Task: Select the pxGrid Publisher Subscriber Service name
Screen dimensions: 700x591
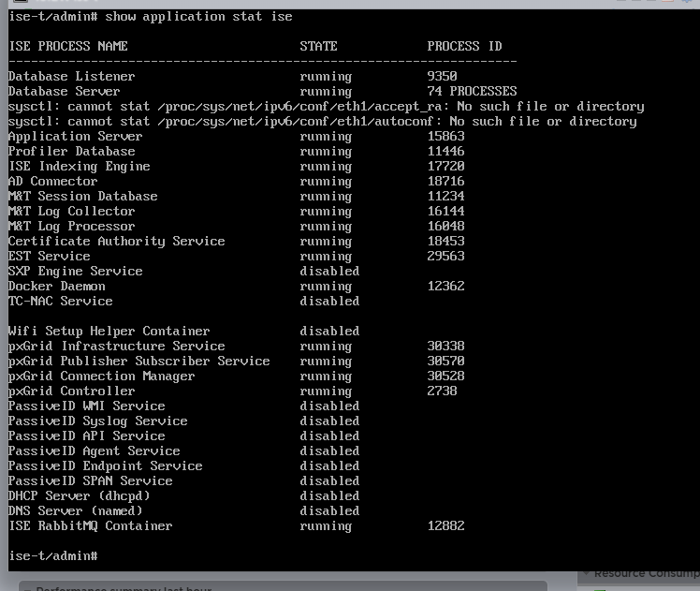Action: [x=139, y=362]
